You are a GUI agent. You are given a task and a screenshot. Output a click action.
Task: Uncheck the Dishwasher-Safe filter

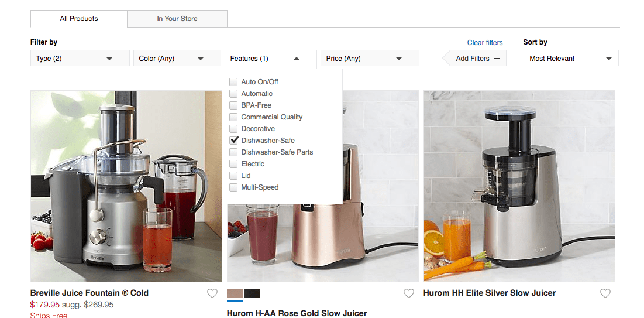[x=233, y=141]
